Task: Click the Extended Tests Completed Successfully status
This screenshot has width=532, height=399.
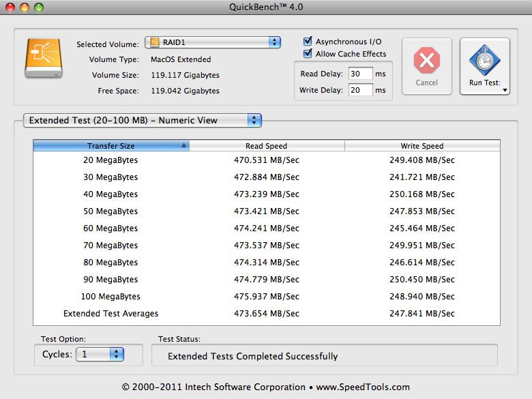Action: pos(253,356)
